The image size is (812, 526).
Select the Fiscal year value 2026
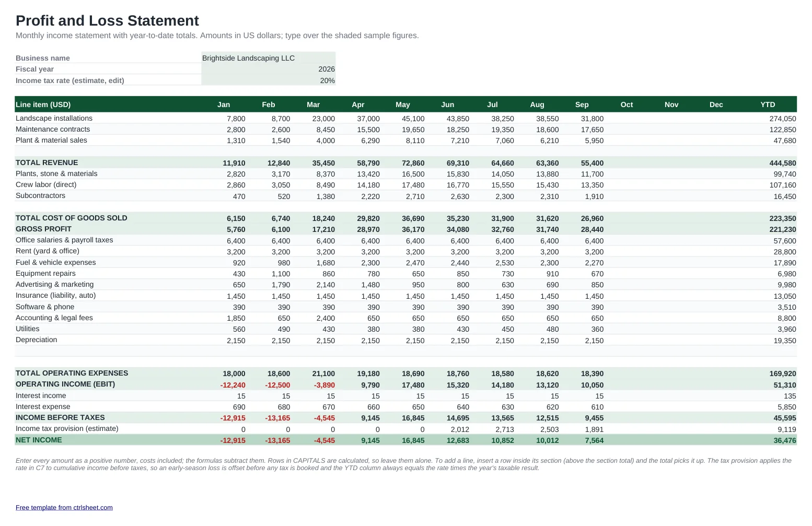[268, 69]
